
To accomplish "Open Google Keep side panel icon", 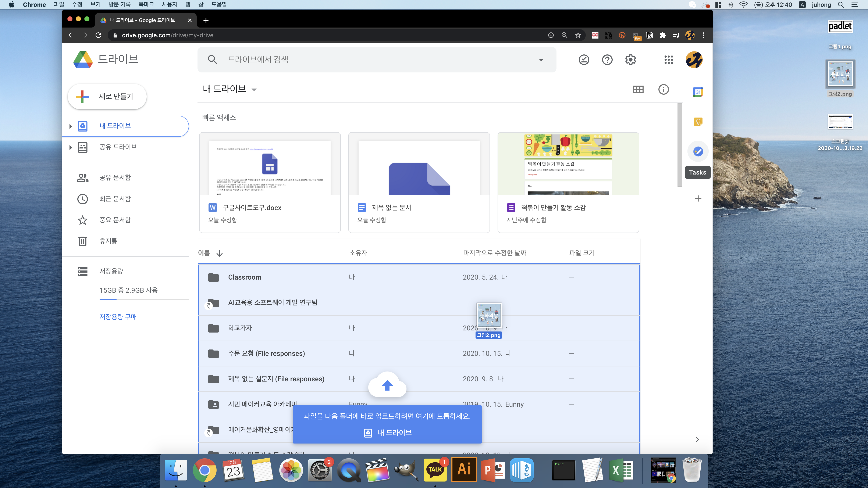I will point(698,122).
